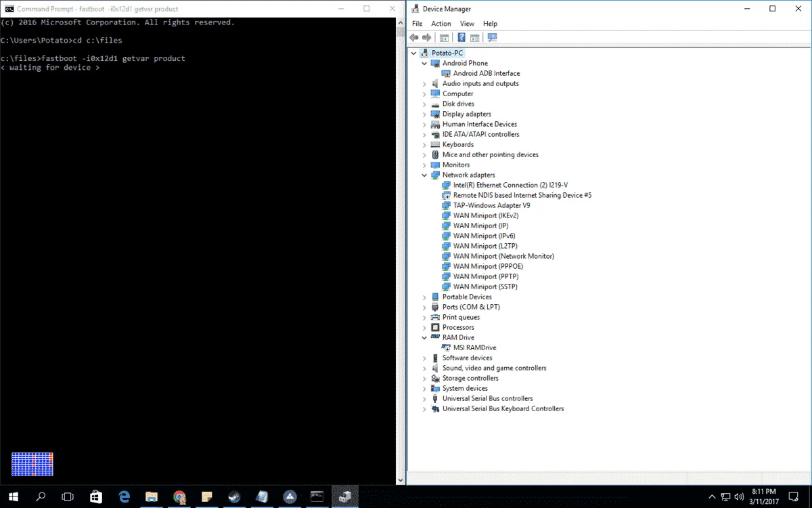Click the Device Manager title bar icon
This screenshot has width=812, height=508.
[x=415, y=9]
